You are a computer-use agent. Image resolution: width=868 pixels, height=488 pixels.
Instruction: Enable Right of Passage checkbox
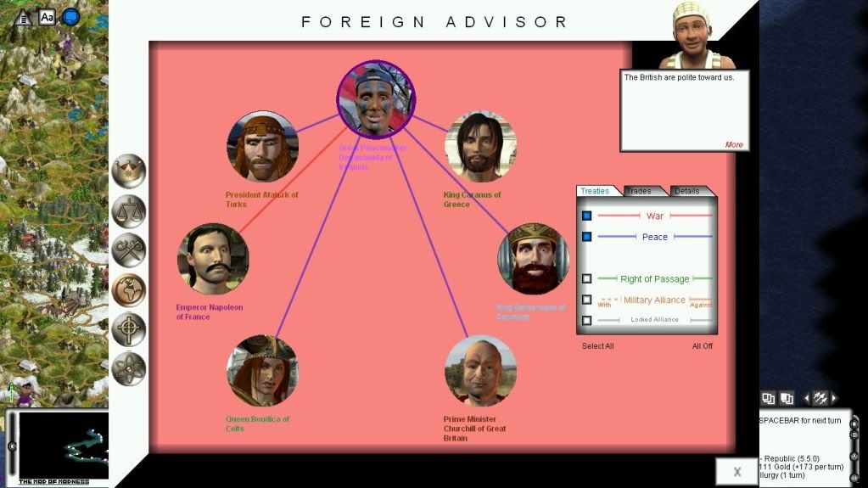pyautogui.click(x=587, y=278)
